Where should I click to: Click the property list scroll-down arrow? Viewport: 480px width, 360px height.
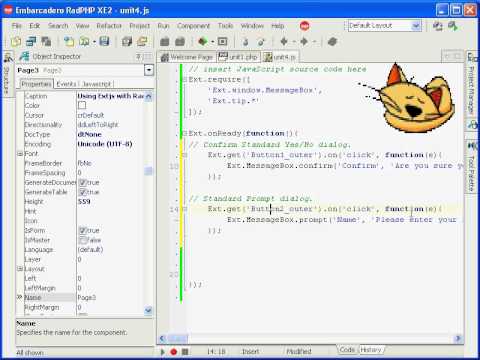[x=149, y=310]
